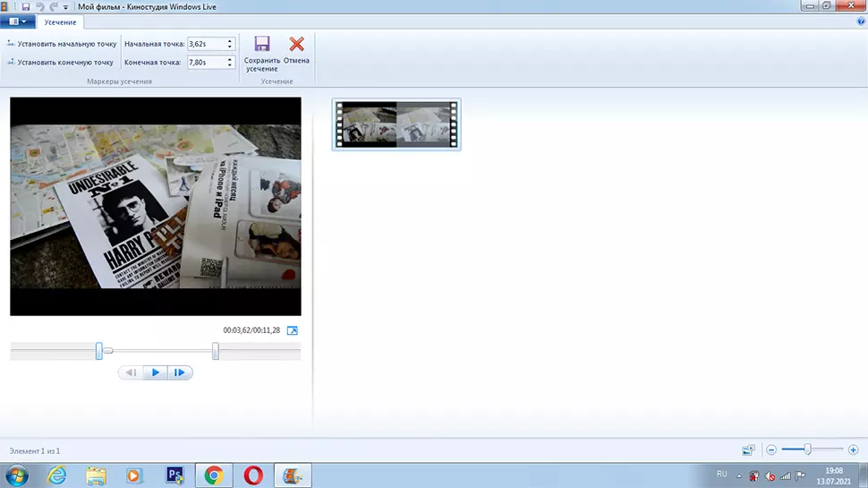Click the timeline zoom slider handle
Image resolution: width=868 pixels, height=488 pixels.
tap(808, 449)
